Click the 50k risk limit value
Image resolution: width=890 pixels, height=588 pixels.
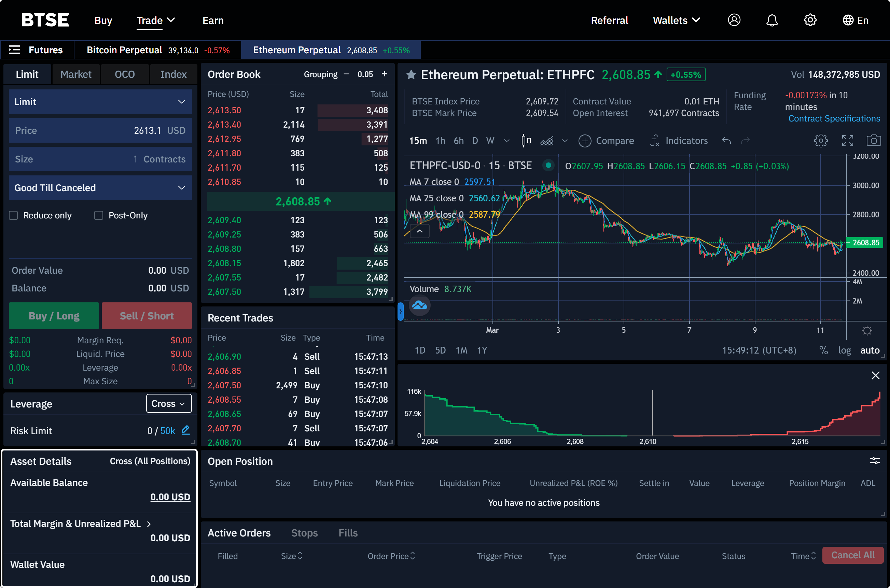[168, 430]
